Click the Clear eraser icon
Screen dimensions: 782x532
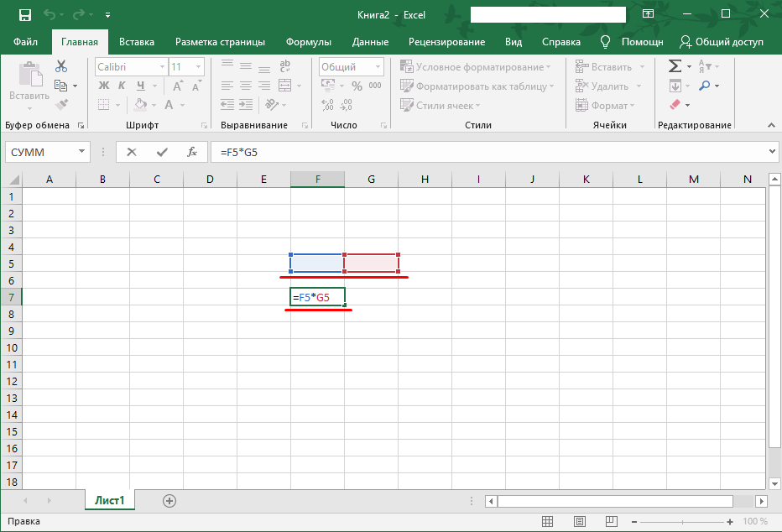pyautogui.click(x=675, y=105)
